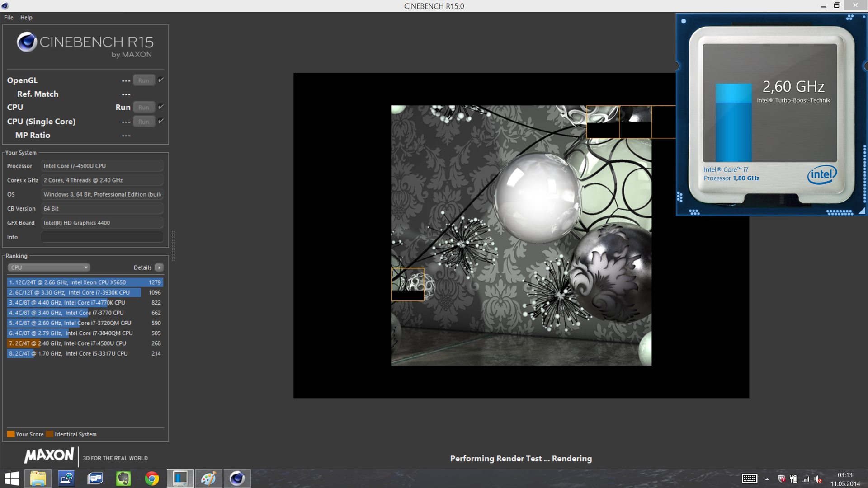Click the battery power tray icon

794,479
